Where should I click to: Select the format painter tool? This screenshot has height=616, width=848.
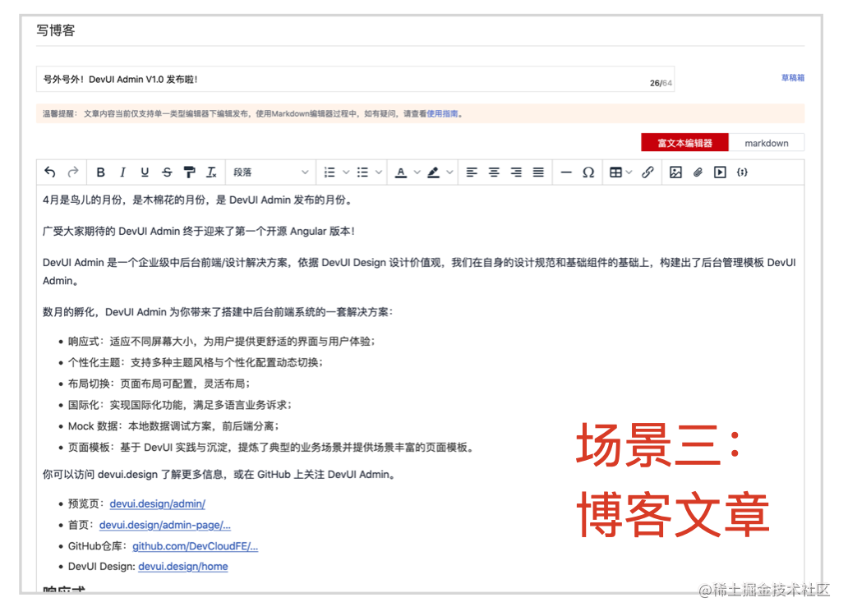point(189,172)
